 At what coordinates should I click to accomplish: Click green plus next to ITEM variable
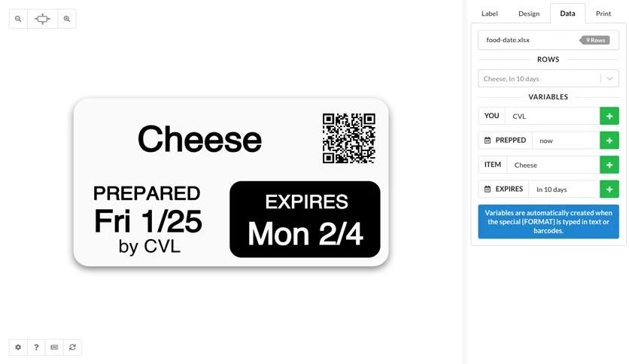point(609,165)
